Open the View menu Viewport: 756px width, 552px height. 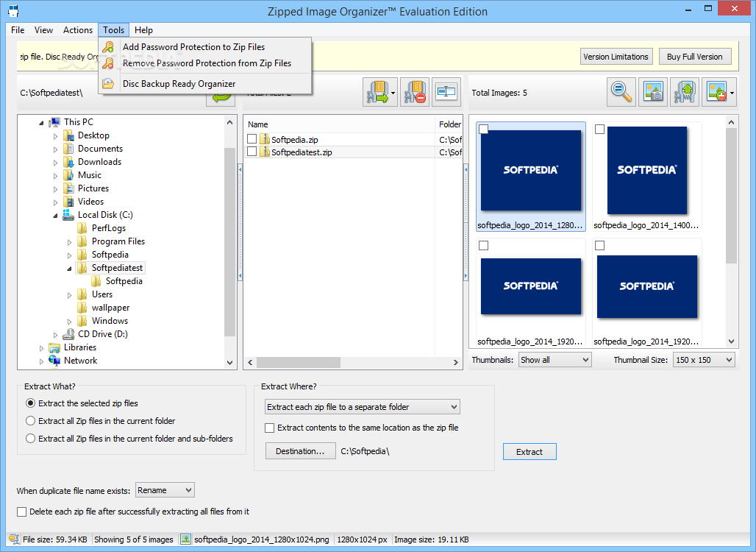point(44,30)
